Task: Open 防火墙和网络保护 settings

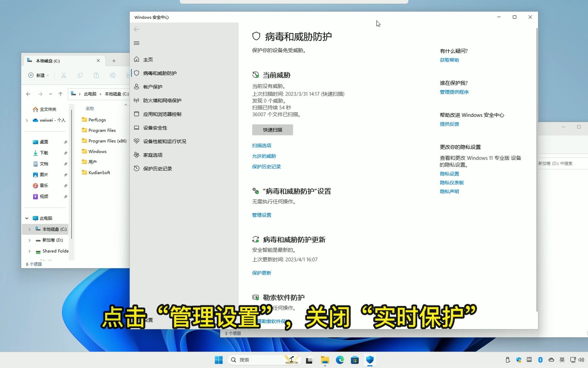Action: (x=162, y=100)
